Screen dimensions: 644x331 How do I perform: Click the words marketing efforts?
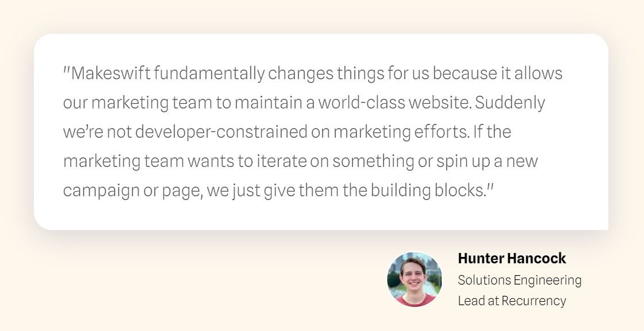coord(401,132)
